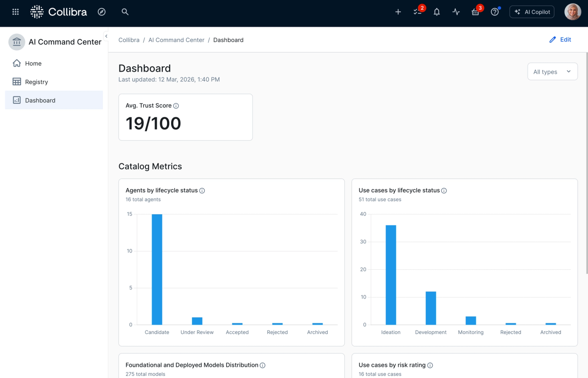Collapse the AI Command Center sidebar

pyautogui.click(x=106, y=36)
